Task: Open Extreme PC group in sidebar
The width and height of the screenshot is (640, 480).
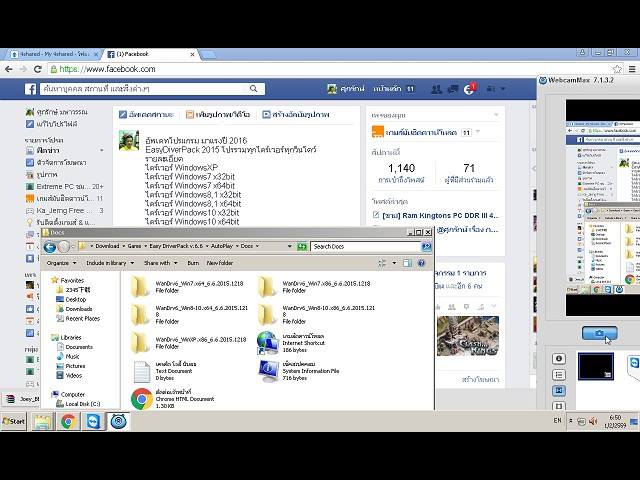Action: click(64, 187)
